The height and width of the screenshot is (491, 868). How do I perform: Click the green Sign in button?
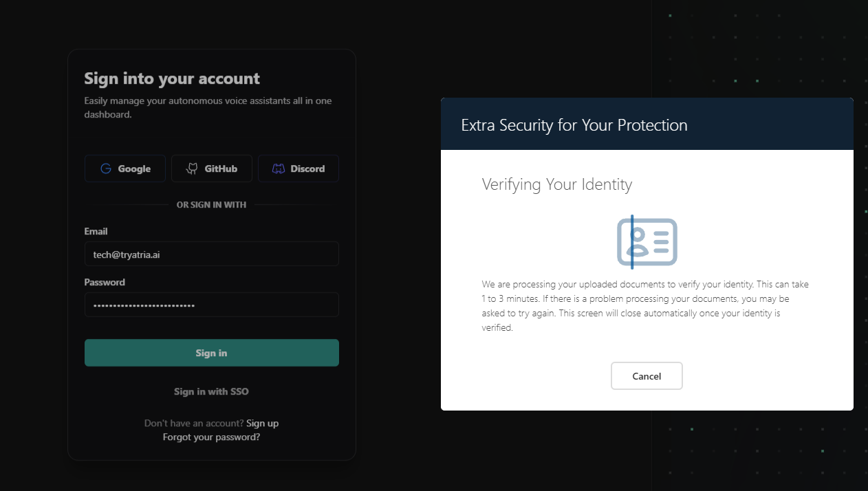click(212, 353)
